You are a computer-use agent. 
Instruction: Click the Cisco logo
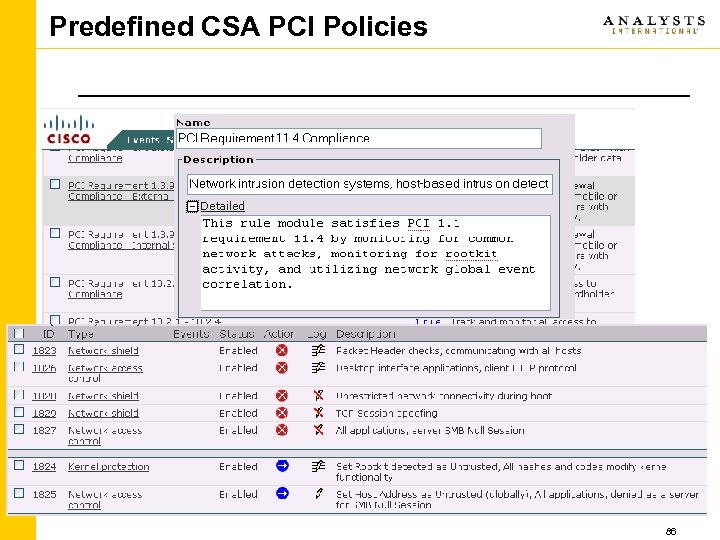click(68, 129)
